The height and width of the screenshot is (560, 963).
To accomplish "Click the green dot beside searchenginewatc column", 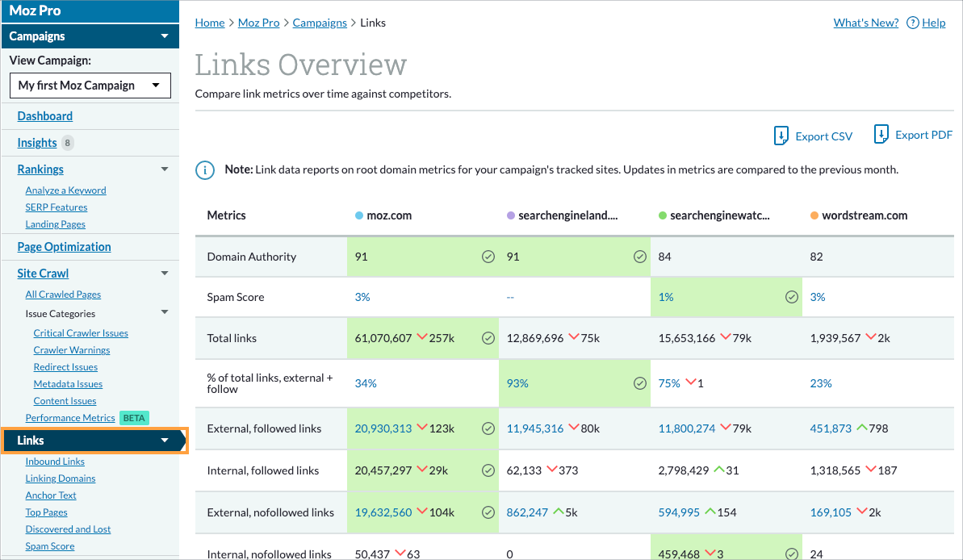I will click(664, 215).
